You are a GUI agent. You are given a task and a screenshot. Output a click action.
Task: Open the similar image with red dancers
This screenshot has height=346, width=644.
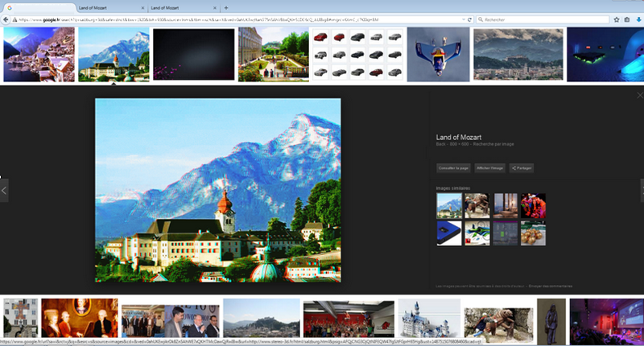pos(533,206)
